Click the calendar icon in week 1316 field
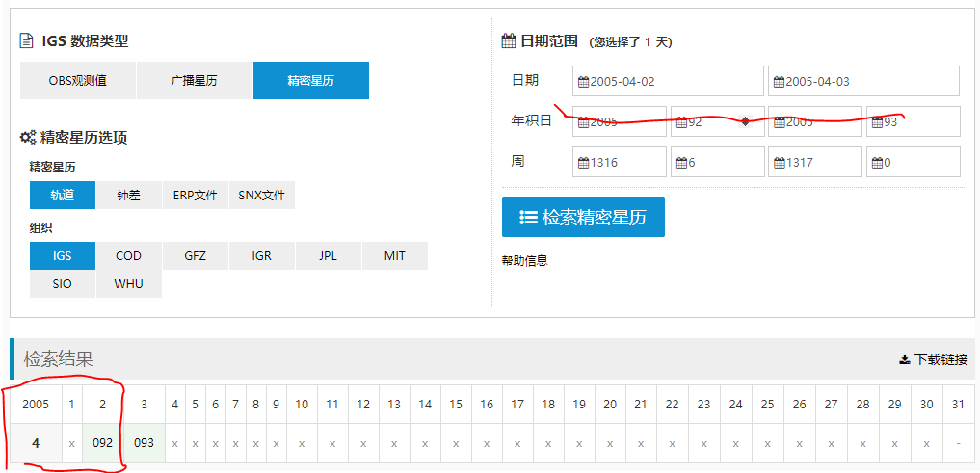The width and height of the screenshot is (980, 473). (584, 163)
